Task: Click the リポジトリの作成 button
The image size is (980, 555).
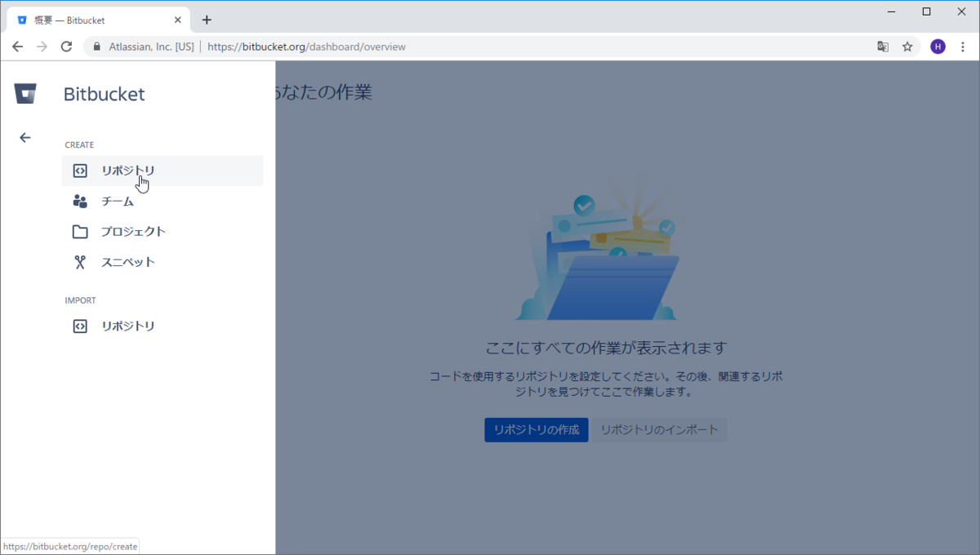Action: click(x=536, y=429)
